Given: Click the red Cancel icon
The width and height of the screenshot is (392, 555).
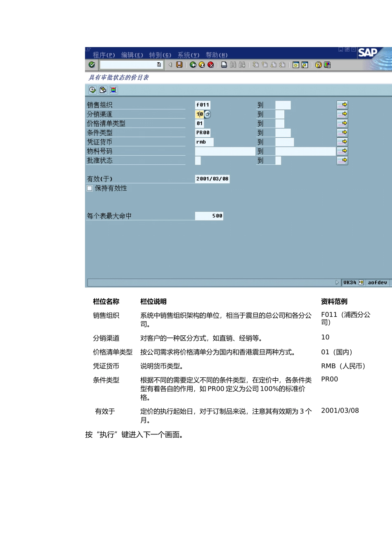Looking at the screenshot, I should (211, 65).
